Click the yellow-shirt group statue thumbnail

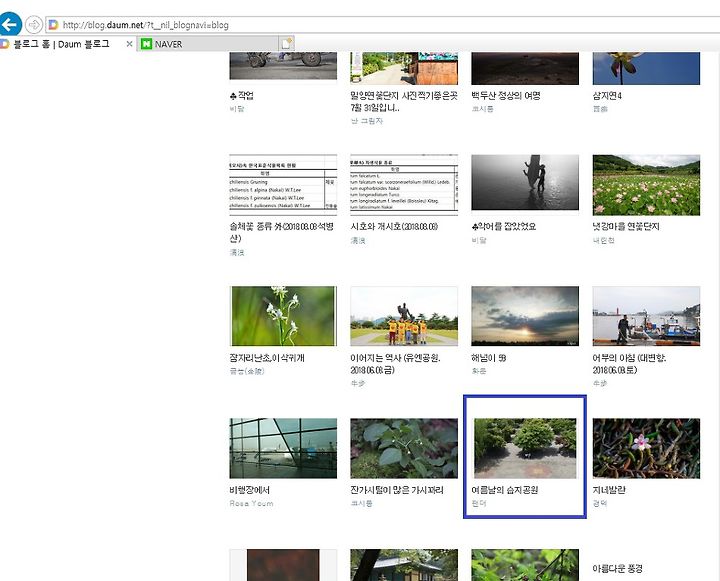pyautogui.click(x=404, y=316)
